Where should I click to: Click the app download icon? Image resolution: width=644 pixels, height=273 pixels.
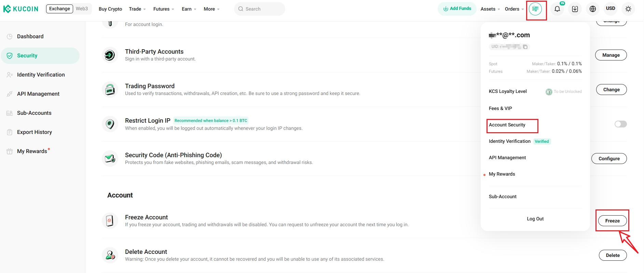(575, 9)
